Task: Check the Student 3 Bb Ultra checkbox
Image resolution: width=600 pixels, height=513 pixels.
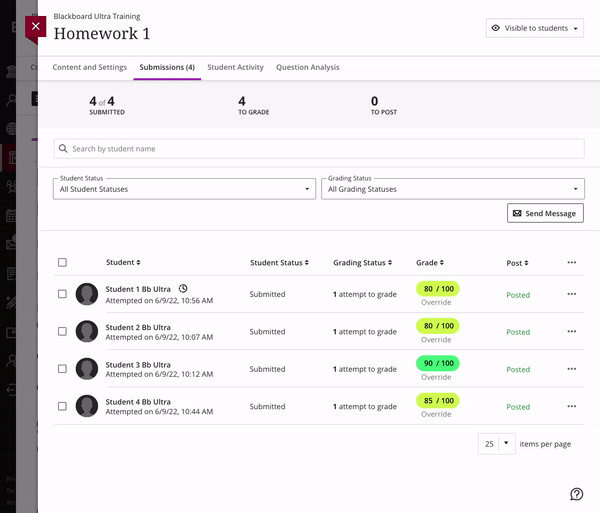Action: pos(62,369)
